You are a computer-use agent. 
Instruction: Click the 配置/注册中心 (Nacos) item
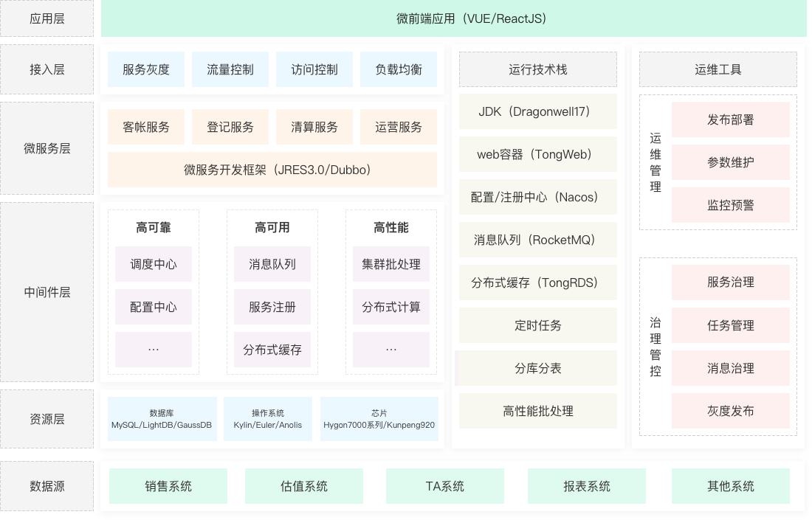537,197
